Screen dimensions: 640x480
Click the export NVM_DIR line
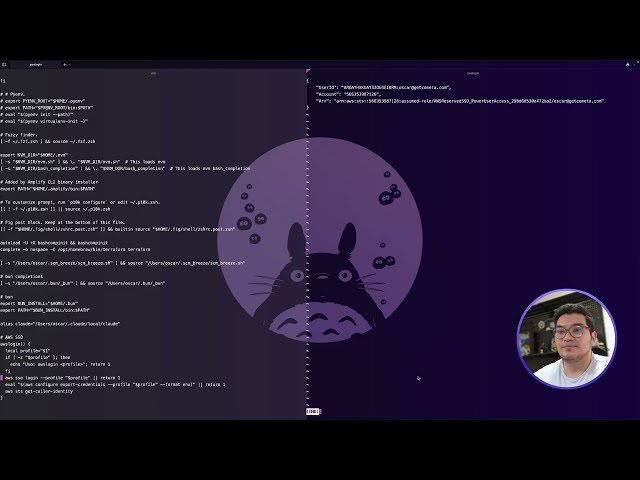(x=34, y=155)
